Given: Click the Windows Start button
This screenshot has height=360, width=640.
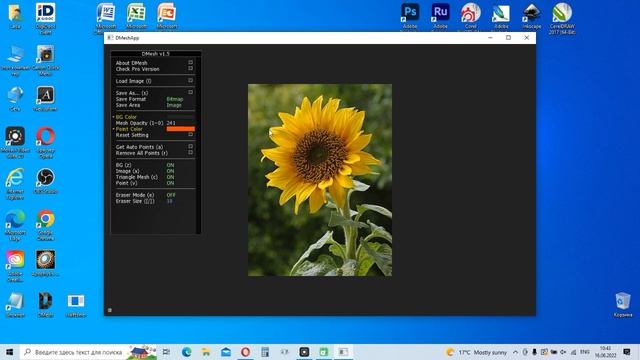Looking at the screenshot, I should [x=9, y=352].
